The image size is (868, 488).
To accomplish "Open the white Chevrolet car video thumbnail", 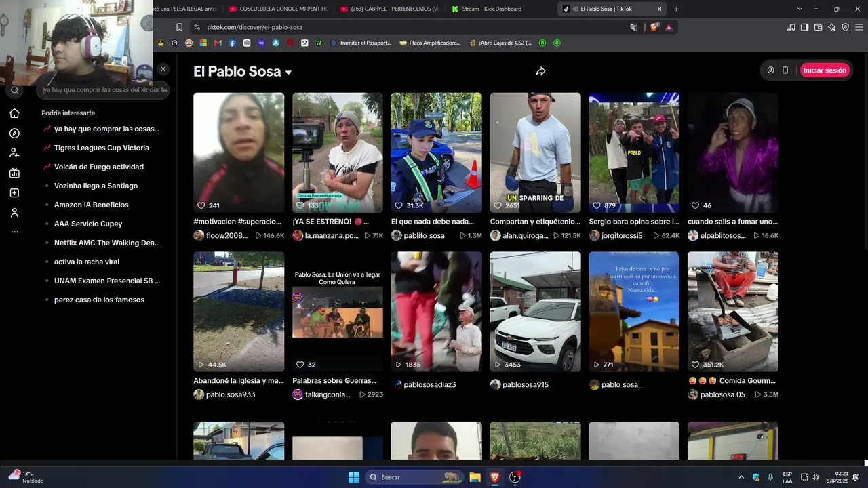I will [x=536, y=312].
